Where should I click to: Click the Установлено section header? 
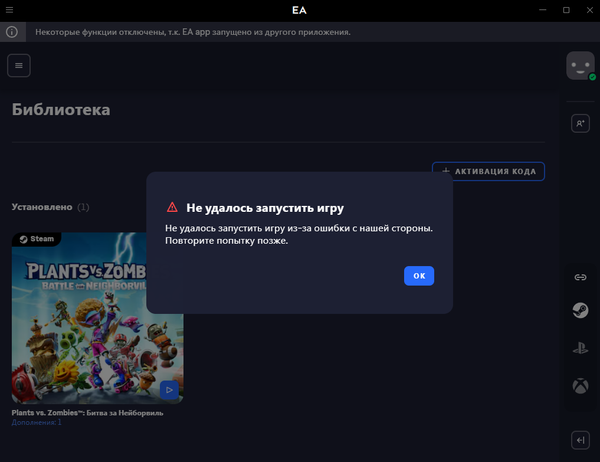[42, 207]
